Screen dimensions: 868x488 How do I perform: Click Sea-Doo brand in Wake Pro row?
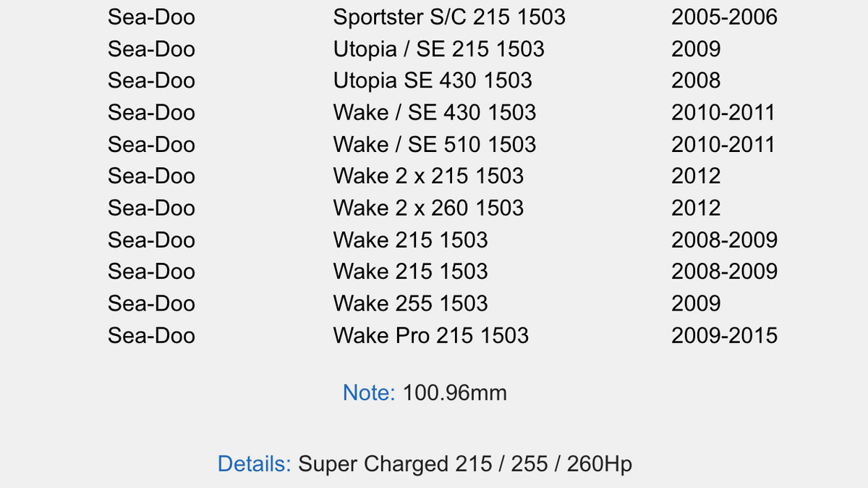[151, 336]
